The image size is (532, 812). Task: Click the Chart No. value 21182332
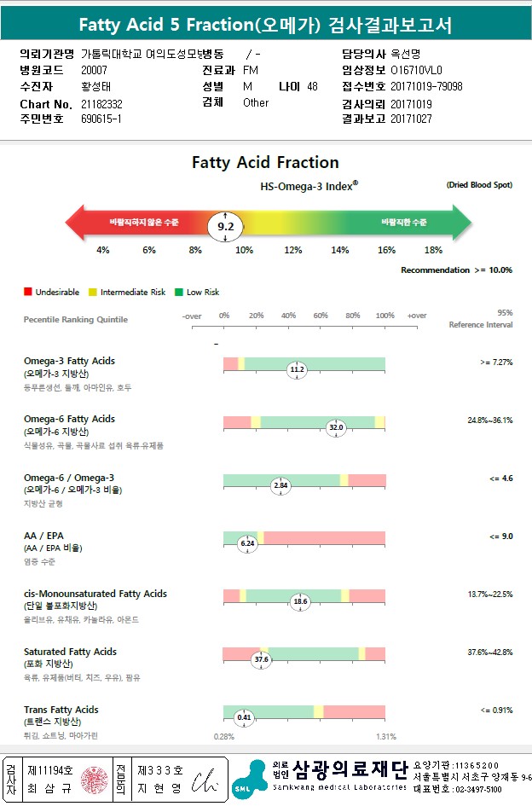click(x=101, y=104)
